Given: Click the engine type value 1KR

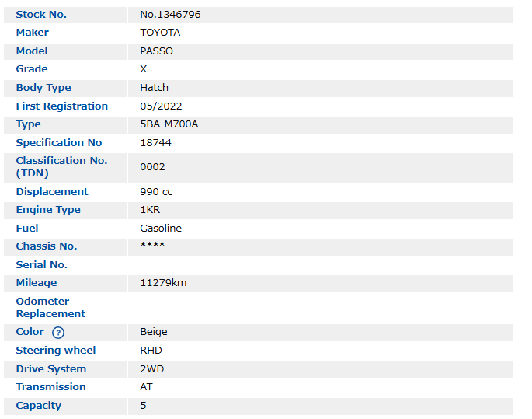Looking at the screenshot, I should point(150,210).
